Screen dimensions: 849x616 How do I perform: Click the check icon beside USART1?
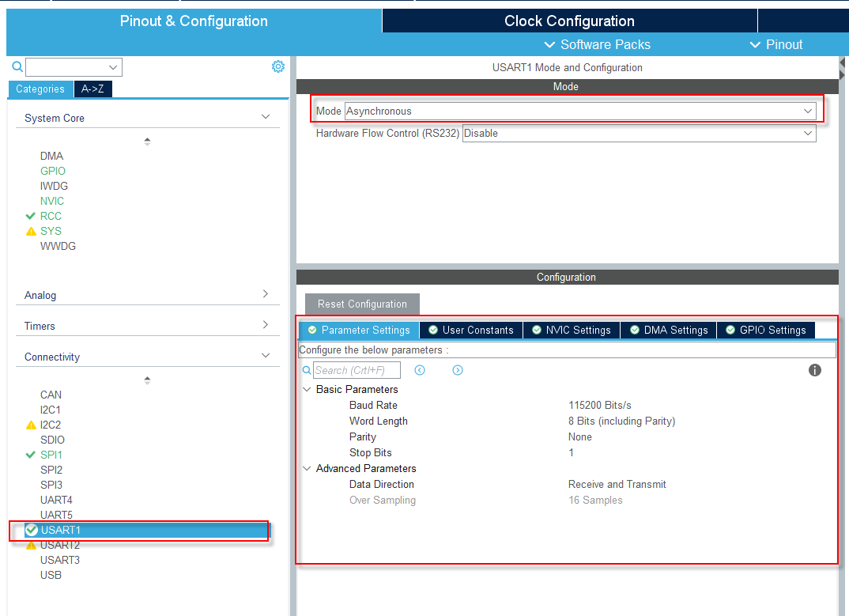click(x=32, y=530)
